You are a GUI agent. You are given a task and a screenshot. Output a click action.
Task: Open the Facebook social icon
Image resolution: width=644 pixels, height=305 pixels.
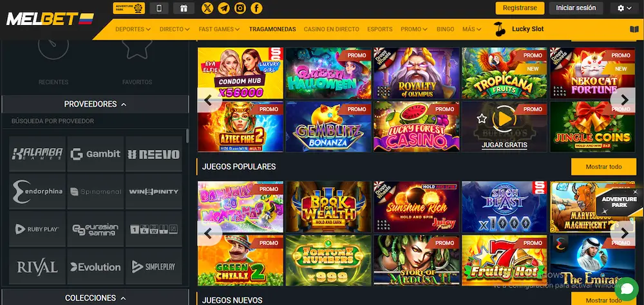coord(257,8)
